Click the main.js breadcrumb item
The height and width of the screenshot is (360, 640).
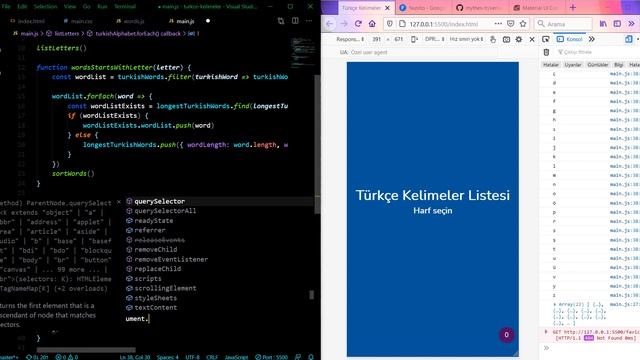point(26,33)
